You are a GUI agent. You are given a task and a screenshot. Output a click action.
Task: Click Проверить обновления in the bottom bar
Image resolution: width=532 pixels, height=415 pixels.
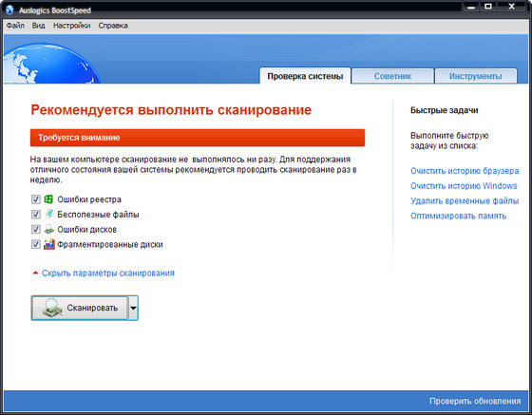pos(475,401)
